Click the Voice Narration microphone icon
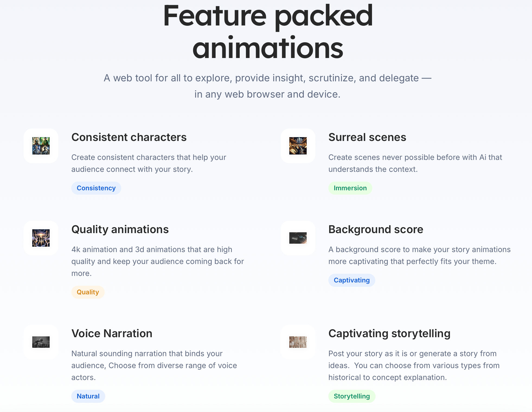 point(41,342)
